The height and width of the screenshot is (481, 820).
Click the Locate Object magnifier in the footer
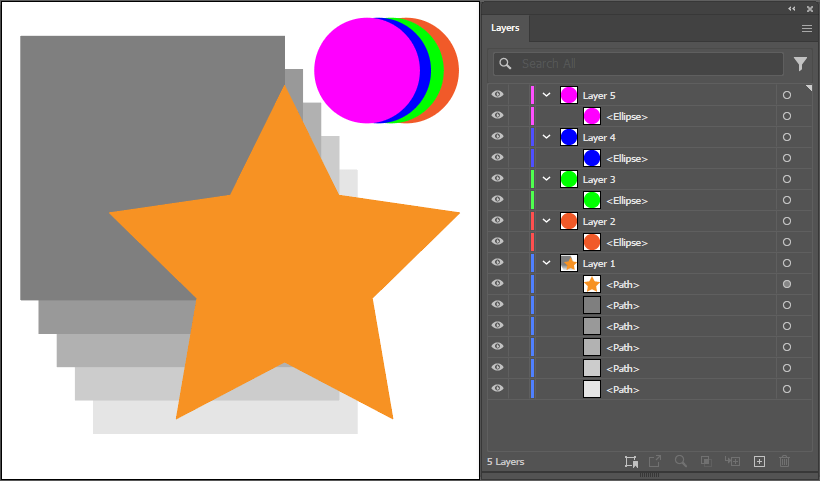[x=680, y=461]
